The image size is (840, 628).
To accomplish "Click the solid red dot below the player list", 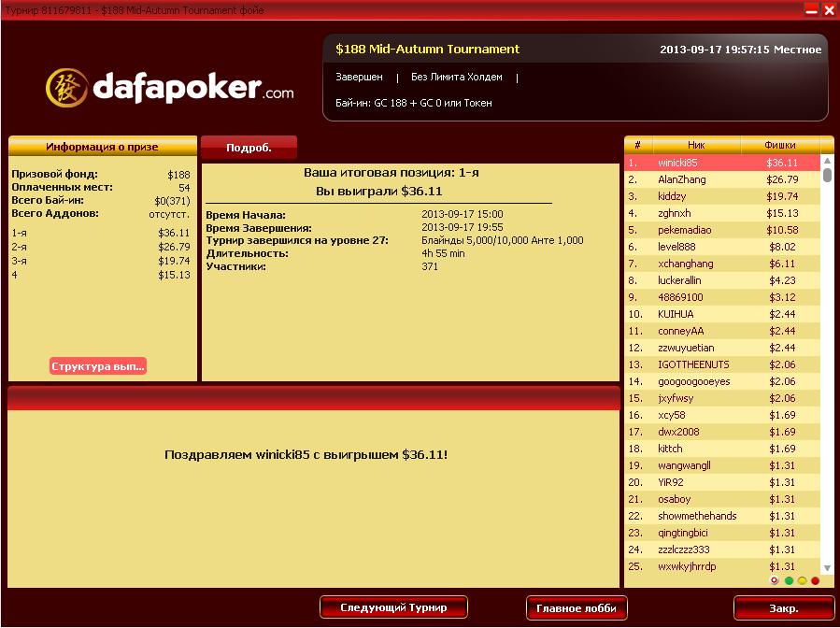I will (816, 580).
